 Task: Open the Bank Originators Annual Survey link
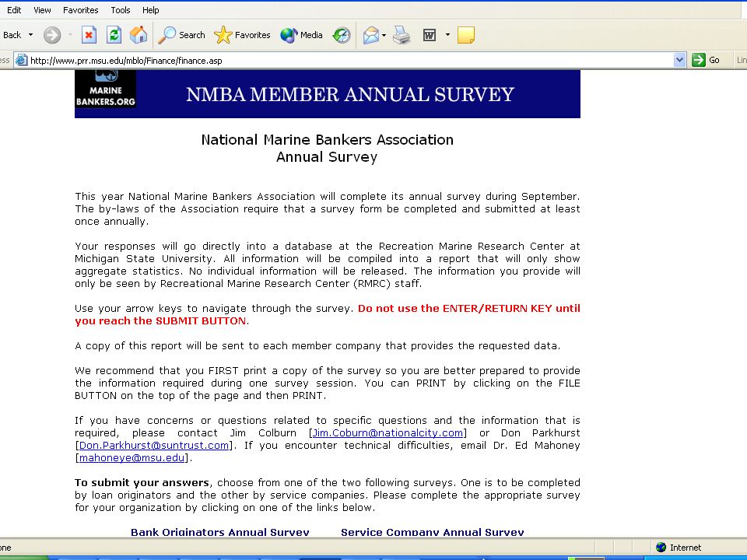(220, 532)
